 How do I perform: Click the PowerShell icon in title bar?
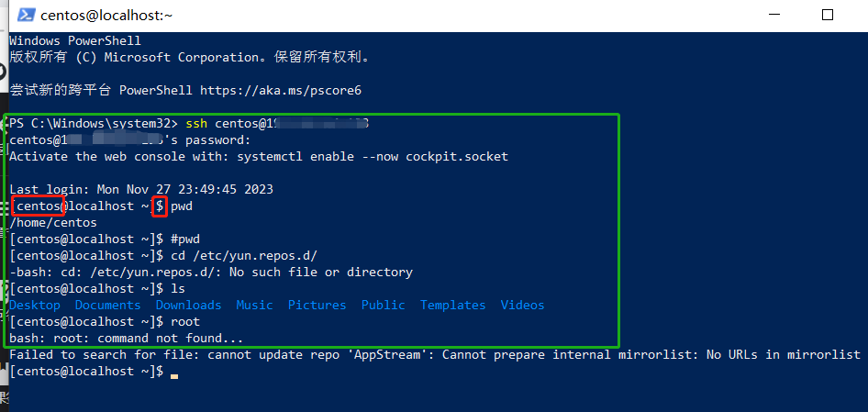tap(26, 15)
